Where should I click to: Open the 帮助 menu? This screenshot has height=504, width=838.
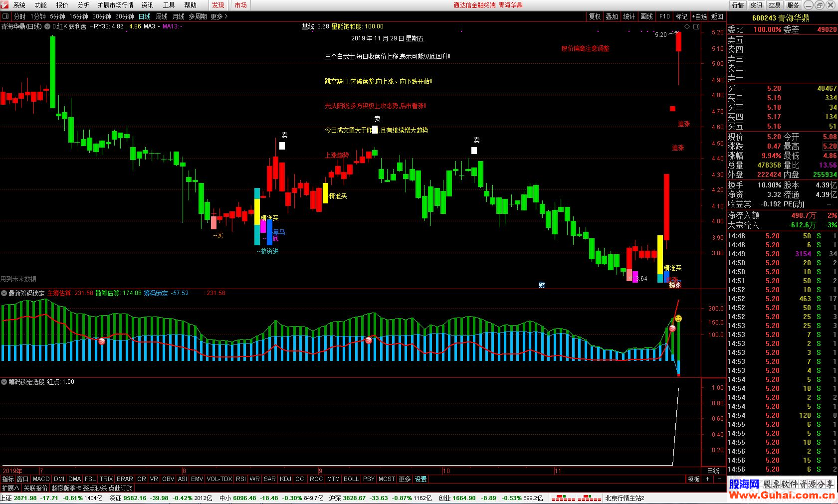191,5
